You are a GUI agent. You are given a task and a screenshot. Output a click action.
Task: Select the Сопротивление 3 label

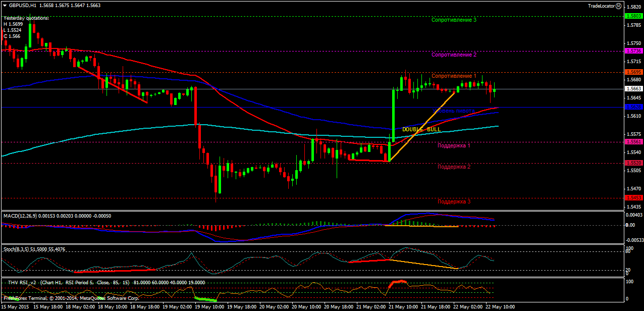point(454,20)
